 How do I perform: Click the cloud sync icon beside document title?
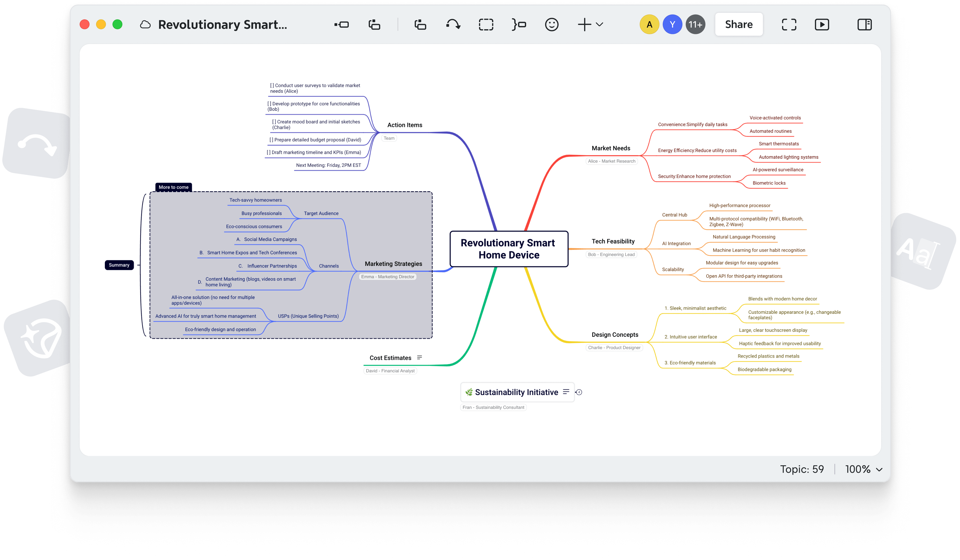click(x=145, y=24)
